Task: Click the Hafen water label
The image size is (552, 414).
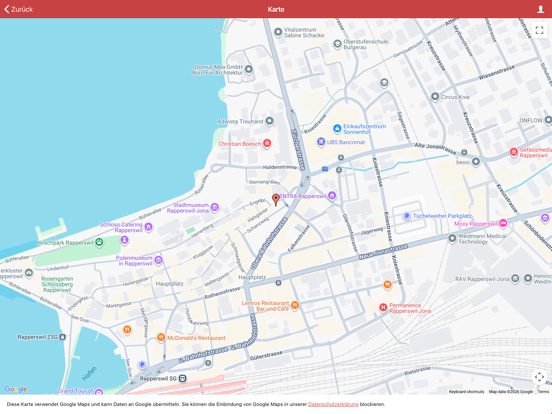Action: click(89, 374)
